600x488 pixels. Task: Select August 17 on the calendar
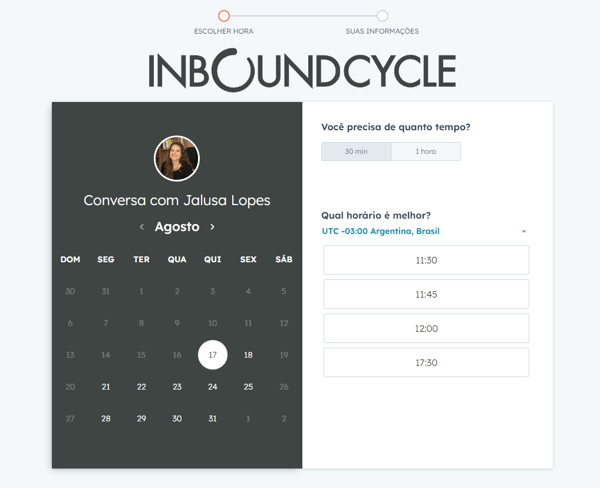pyautogui.click(x=213, y=355)
